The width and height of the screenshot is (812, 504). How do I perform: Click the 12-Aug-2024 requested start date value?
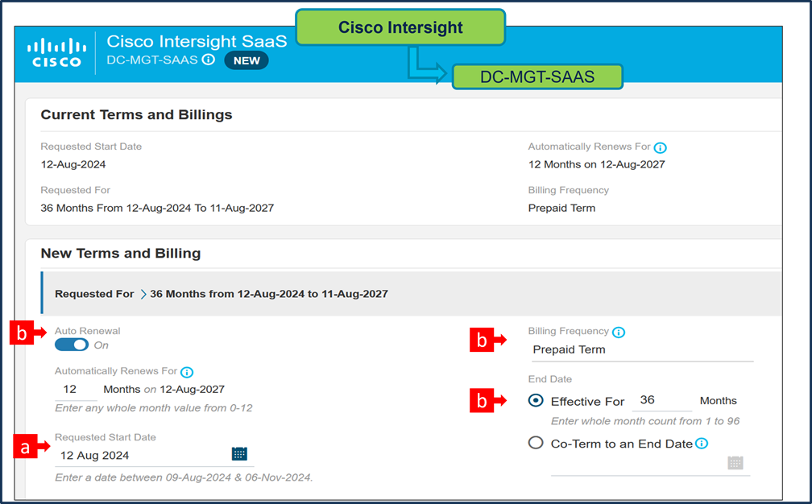coord(73,164)
